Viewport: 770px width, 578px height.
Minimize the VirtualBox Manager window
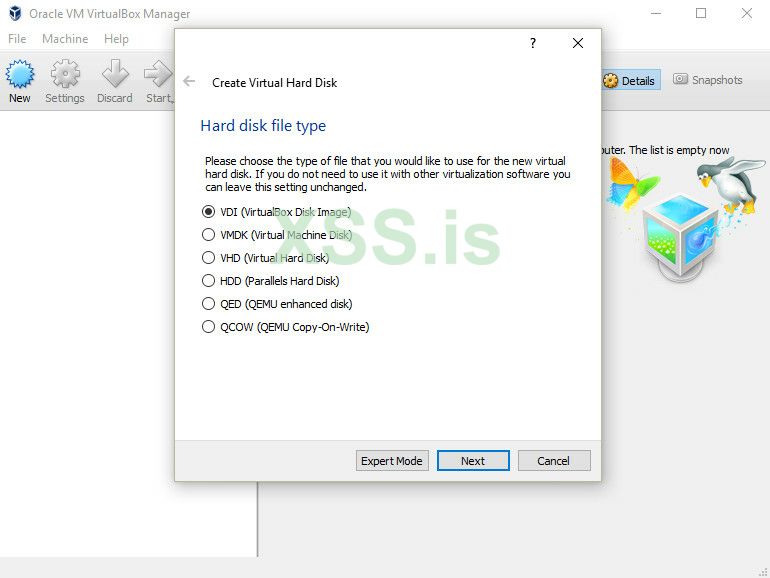(x=656, y=13)
